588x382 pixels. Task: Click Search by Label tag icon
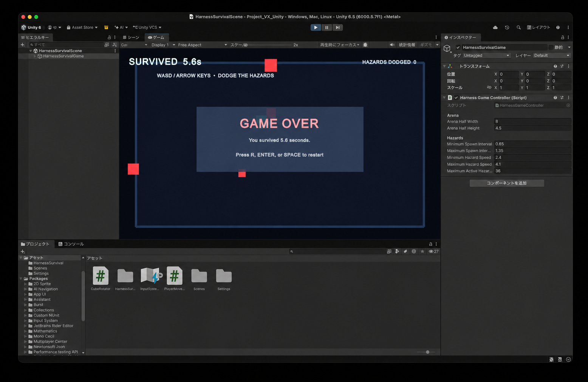click(x=405, y=251)
